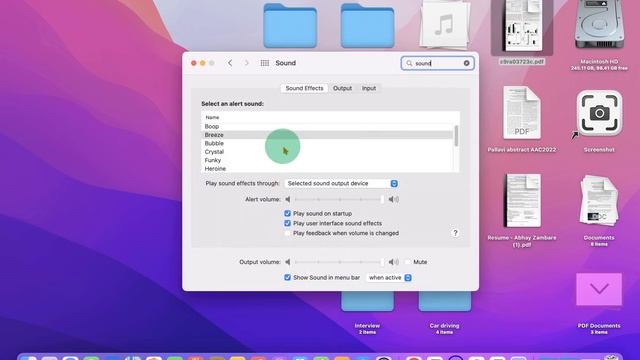
Task: Open the Interview folder
Action: point(367,302)
